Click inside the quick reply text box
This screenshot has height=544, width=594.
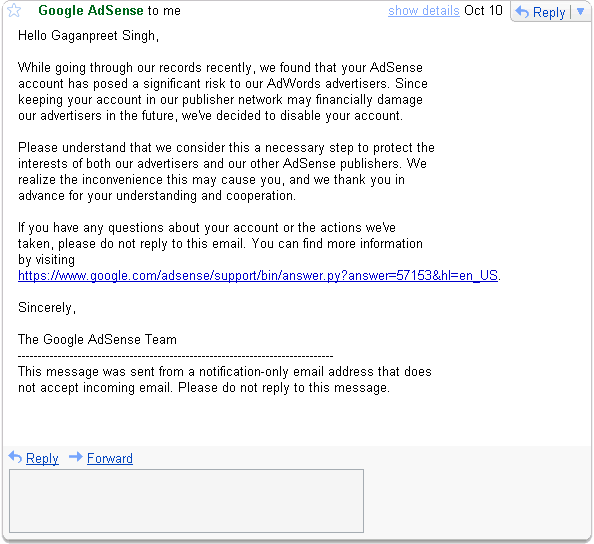tap(186, 501)
